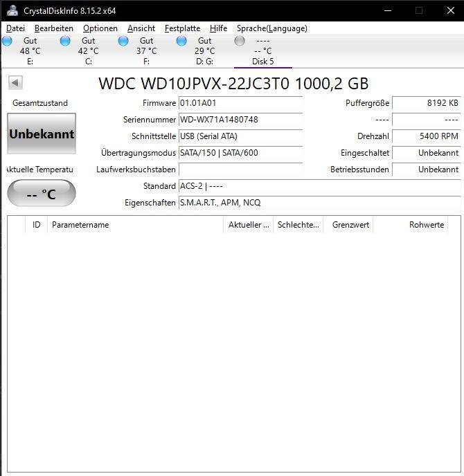
Task: Click the Drehzahl value 5400 RPM
Action: point(427,136)
